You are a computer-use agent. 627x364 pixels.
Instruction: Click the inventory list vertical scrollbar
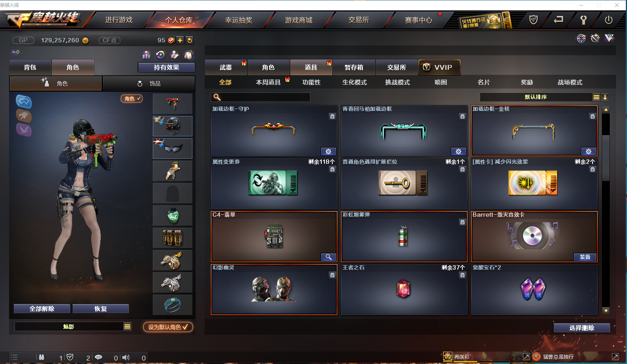point(606,210)
